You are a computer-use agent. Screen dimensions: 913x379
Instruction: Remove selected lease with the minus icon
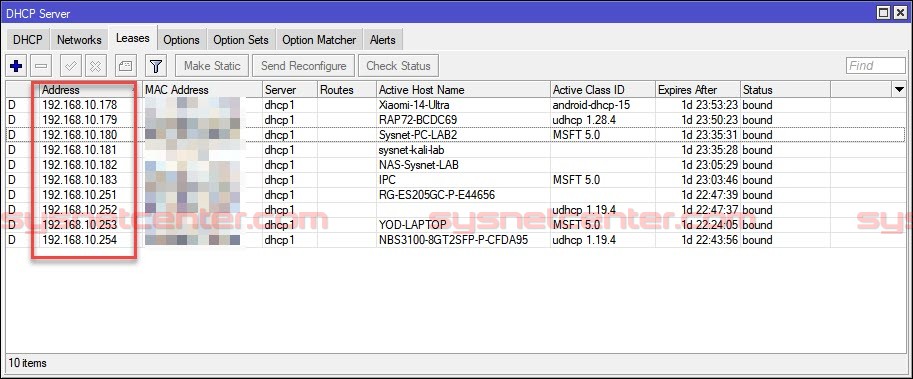[42, 66]
